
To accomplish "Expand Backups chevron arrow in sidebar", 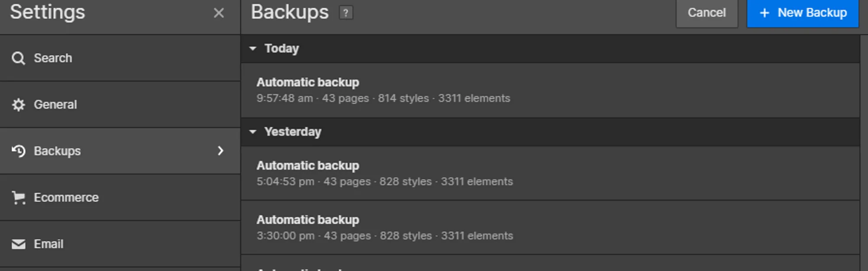I will click(x=220, y=151).
